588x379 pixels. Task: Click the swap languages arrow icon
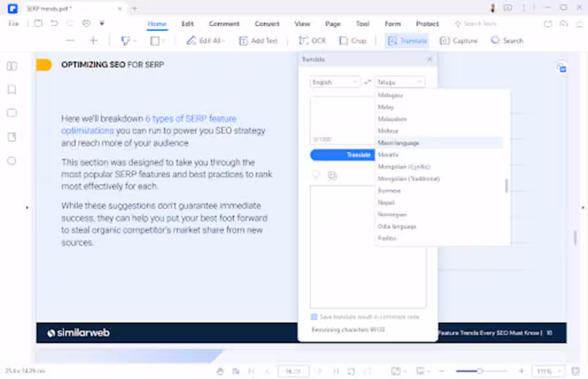pyautogui.click(x=367, y=82)
